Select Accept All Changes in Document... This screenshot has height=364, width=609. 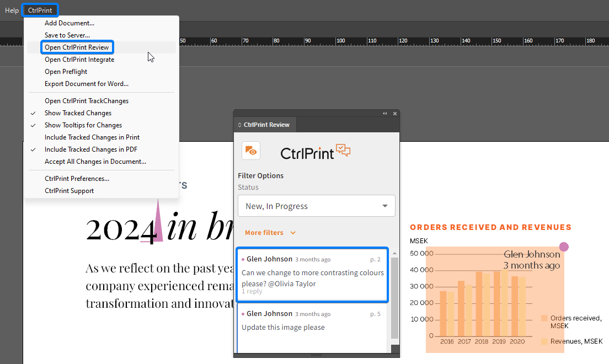point(101,161)
